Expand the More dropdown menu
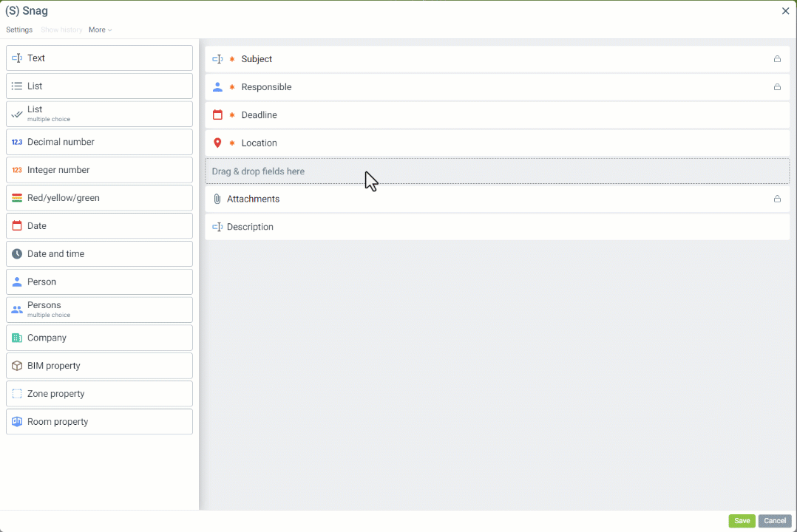This screenshot has height=532, width=797. coord(100,30)
